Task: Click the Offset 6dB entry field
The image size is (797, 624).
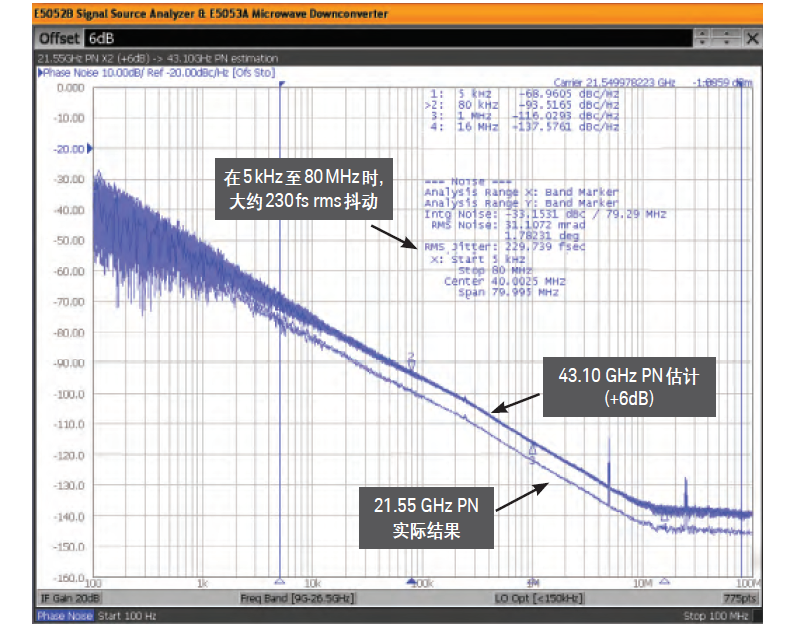Action: (x=389, y=38)
